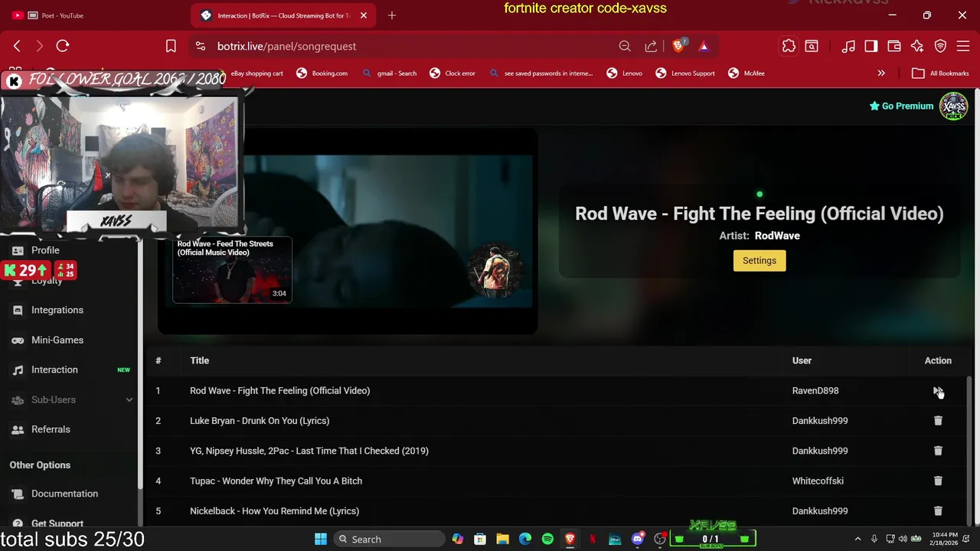Open the gmail - Search bookmark
980x551 pixels.
point(390,73)
